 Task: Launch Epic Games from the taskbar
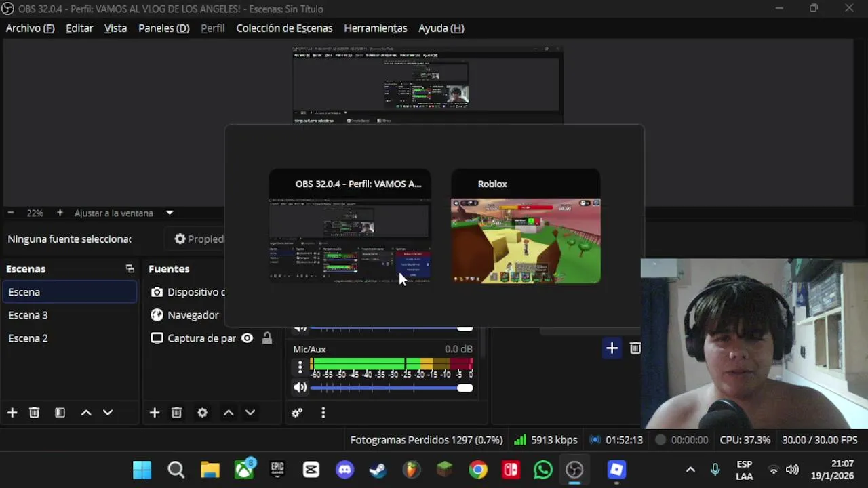[x=277, y=470]
